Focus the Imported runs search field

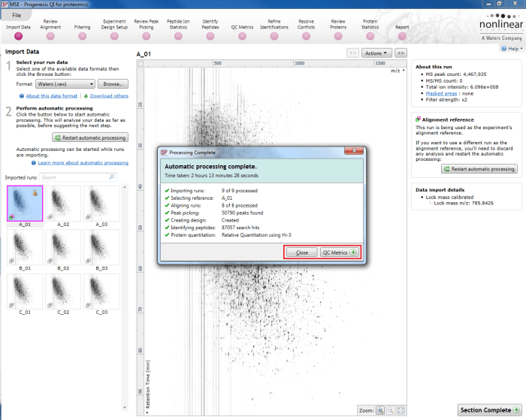click(x=78, y=177)
